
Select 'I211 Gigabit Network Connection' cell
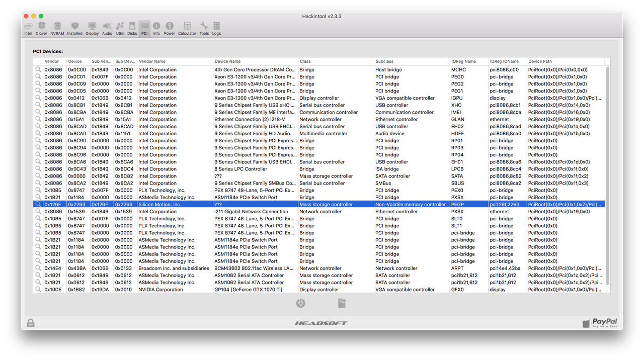pyautogui.click(x=251, y=212)
